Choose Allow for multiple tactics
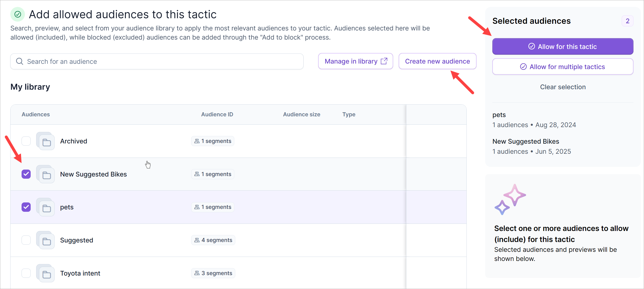This screenshot has width=644, height=289. click(563, 67)
